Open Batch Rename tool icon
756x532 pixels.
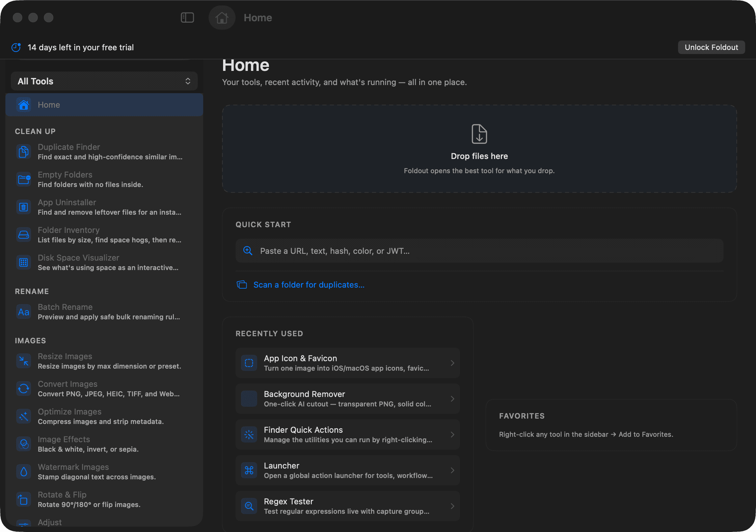click(24, 312)
